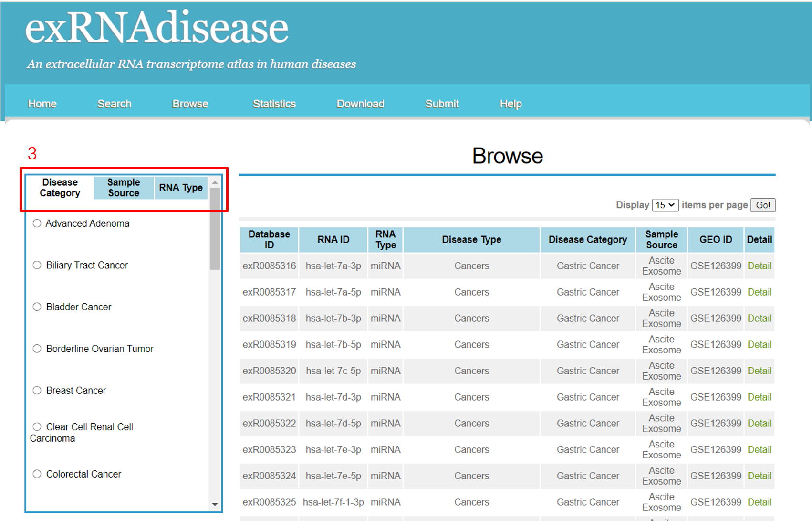Open the Statistics menu page
812x521 pixels.
click(274, 104)
